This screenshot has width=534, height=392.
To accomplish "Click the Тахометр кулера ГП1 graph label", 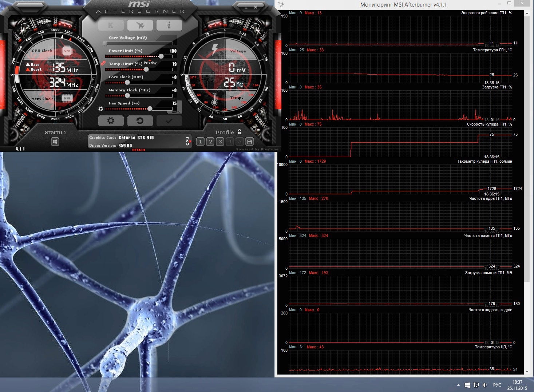I will coord(484,161).
